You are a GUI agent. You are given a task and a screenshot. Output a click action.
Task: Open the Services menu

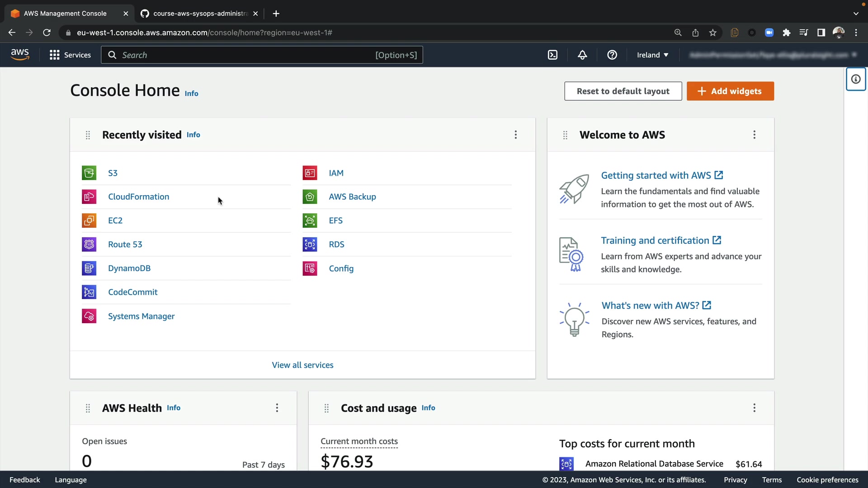click(70, 55)
